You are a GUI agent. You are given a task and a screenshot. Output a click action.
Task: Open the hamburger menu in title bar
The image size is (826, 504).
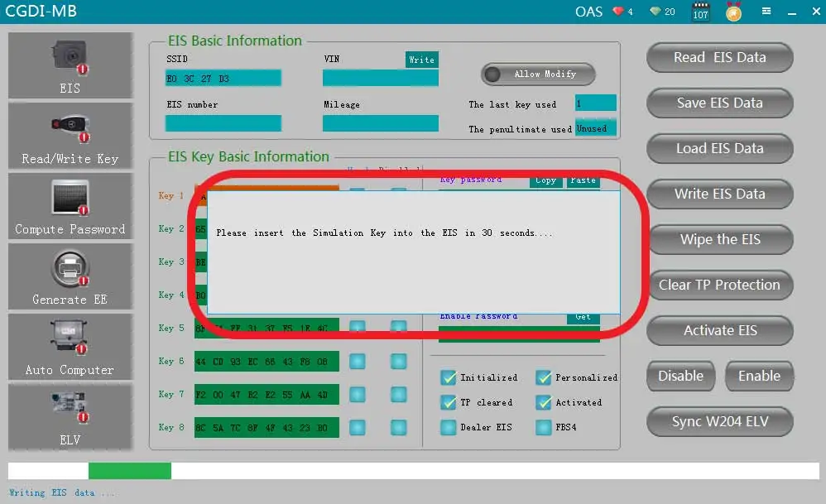tap(766, 11)
